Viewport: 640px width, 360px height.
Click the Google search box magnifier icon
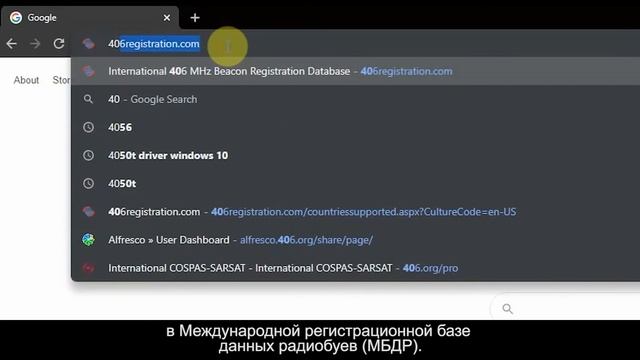coord(507,309)
